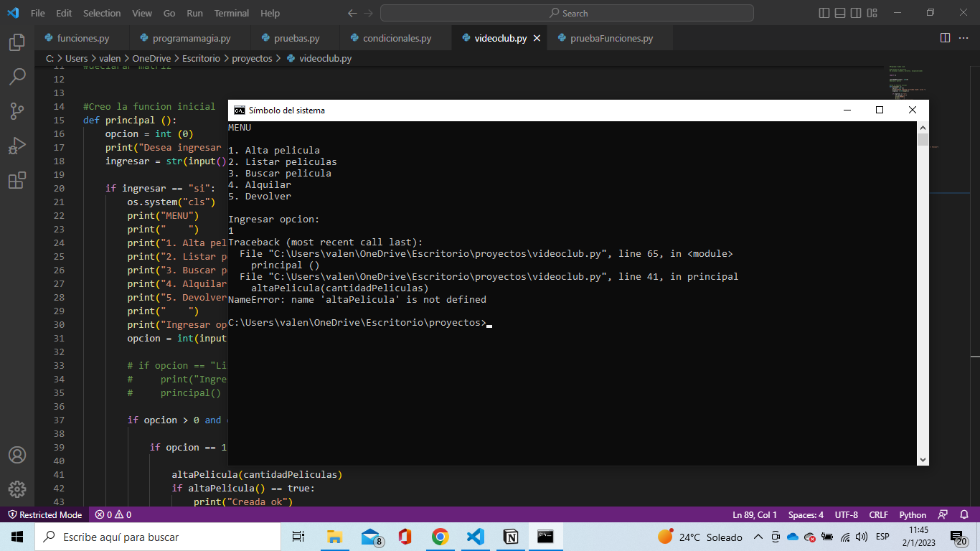980x551 pixels.
Task: Open Google Chrome from taskbar
Action: coord(440,537)
